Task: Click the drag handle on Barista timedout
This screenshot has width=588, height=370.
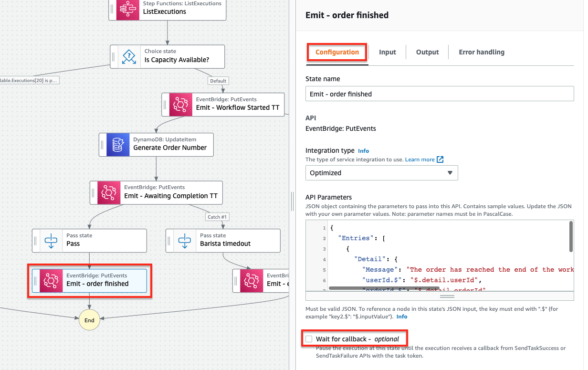Action: (x=169, y=240)
